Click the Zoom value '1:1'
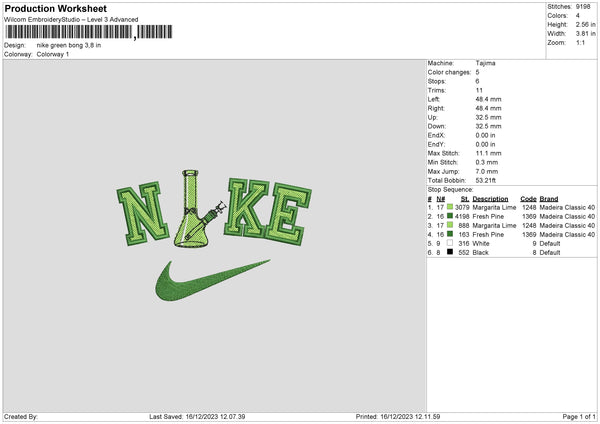Viewport: 600px width, 424px height. [580, 42]
